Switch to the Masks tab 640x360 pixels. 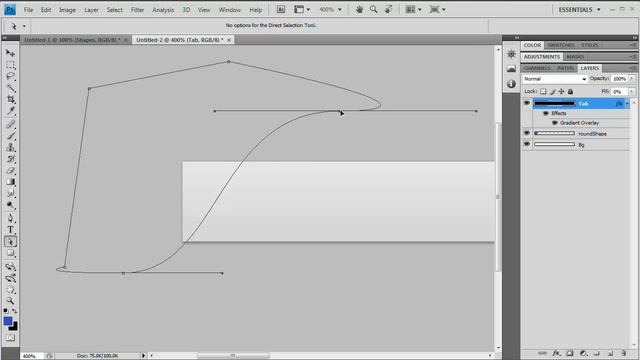coord(575,57)
